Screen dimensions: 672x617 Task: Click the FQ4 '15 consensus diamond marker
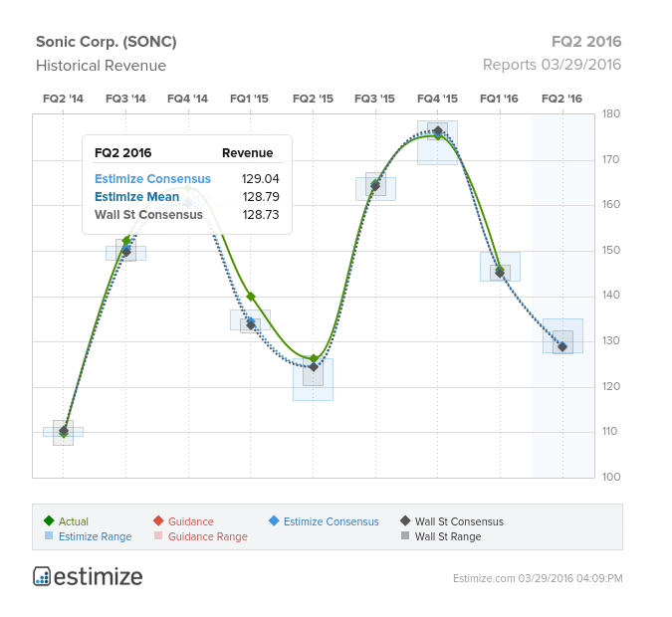pos(438,131)
